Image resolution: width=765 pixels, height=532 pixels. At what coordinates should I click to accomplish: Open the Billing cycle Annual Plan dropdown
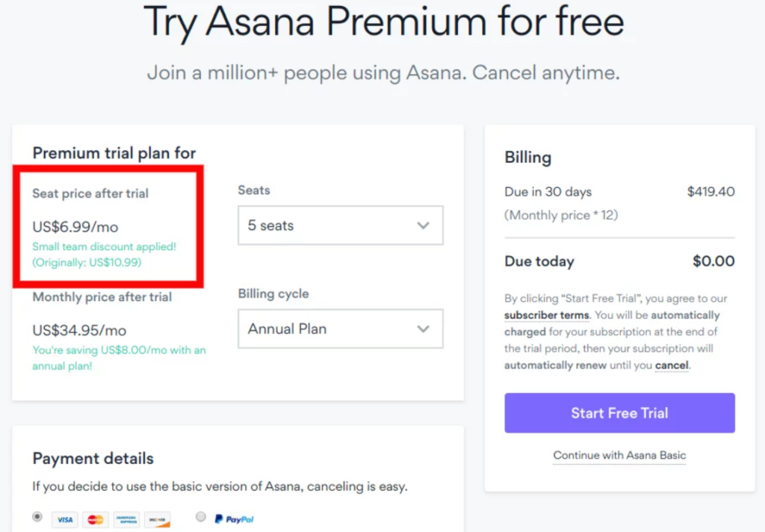click(341, 329)
